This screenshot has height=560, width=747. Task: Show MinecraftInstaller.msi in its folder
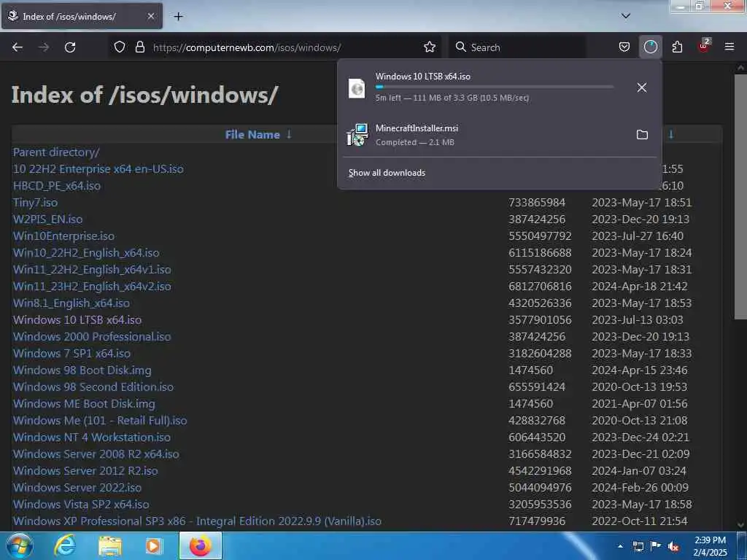click(642, 135)
